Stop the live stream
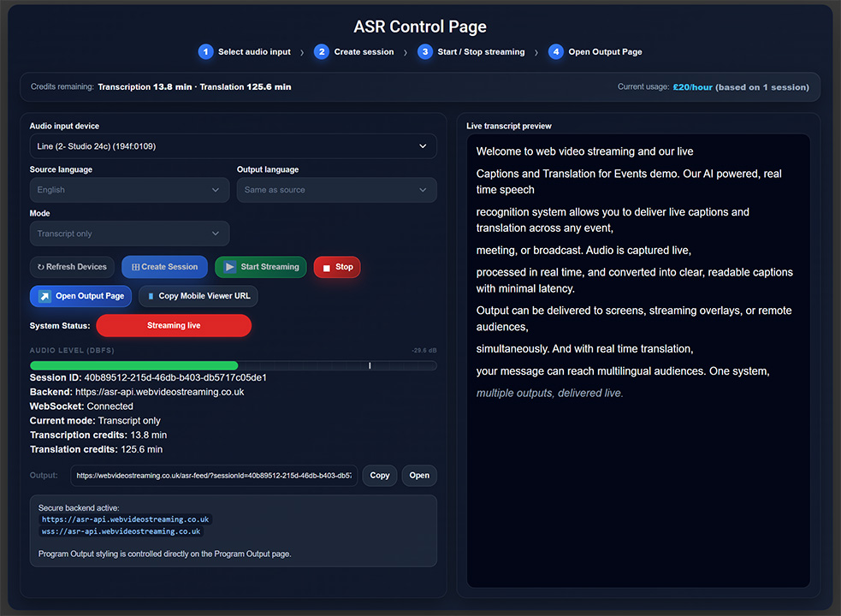 coord(337,267)
